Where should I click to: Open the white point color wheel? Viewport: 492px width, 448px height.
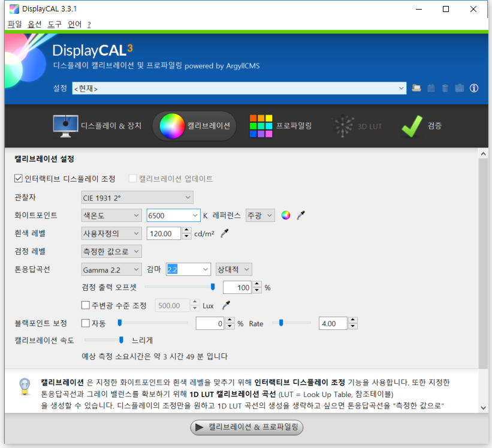(286, 215)
